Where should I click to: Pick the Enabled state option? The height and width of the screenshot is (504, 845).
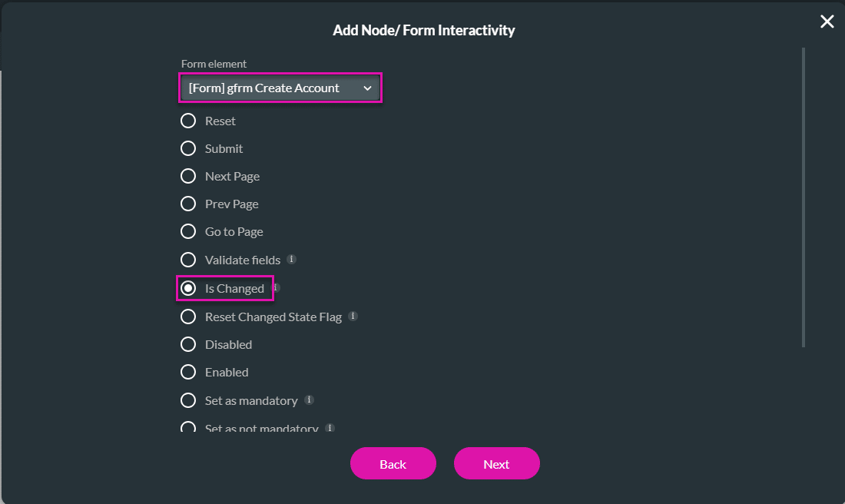pos(188,372)
